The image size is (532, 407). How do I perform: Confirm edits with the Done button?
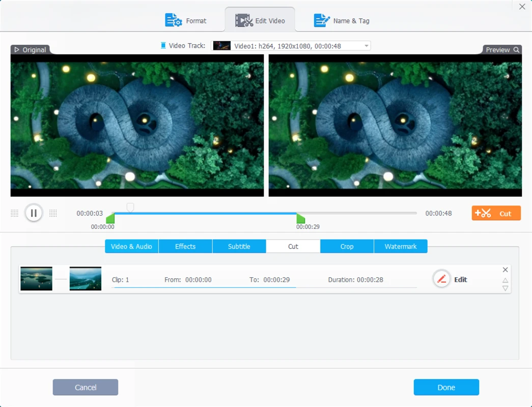coord(446,387)
